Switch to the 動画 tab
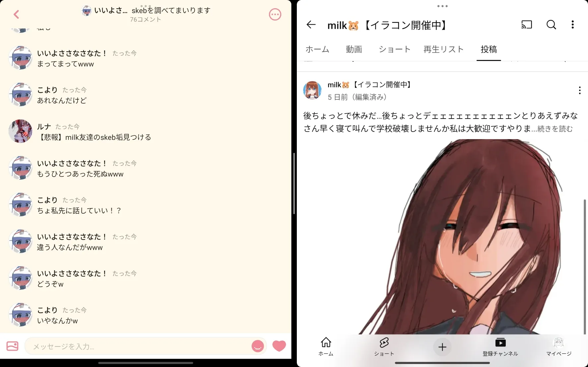 [354, 49]
